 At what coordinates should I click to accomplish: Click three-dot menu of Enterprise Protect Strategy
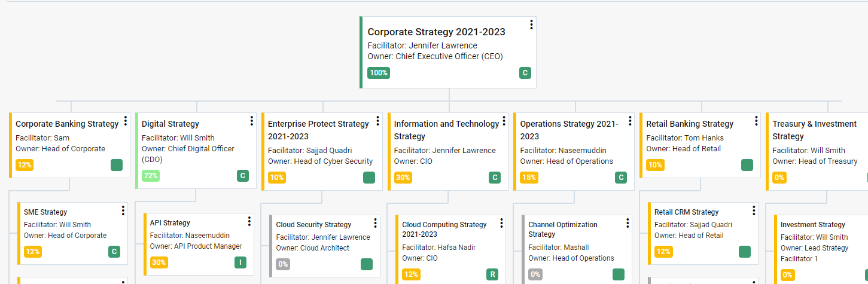coord(378,121)
